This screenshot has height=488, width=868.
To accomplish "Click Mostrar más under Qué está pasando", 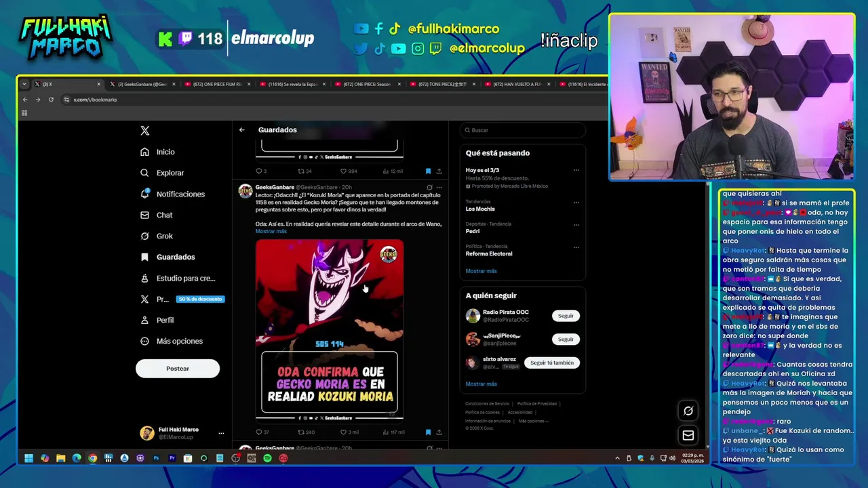I will pos(481,270).
